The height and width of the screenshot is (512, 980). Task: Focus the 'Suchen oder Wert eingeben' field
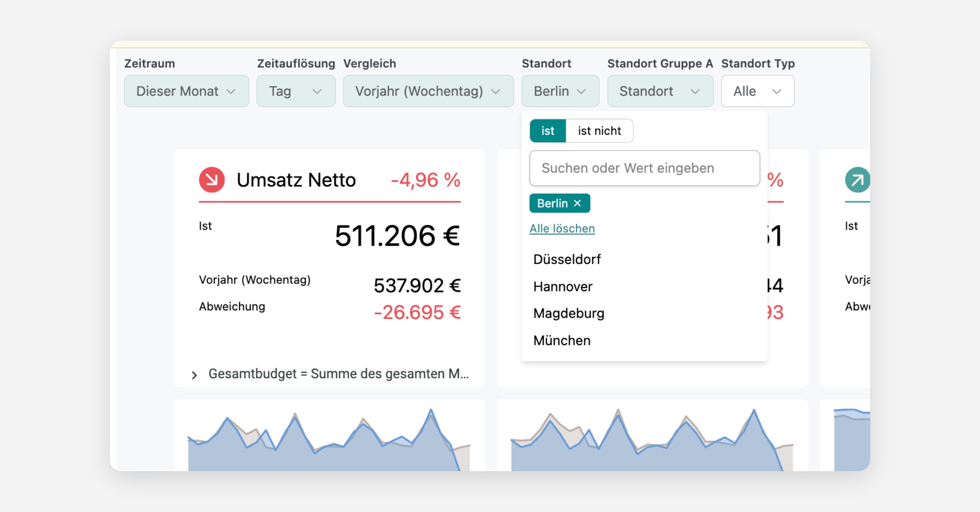(644, 168)
